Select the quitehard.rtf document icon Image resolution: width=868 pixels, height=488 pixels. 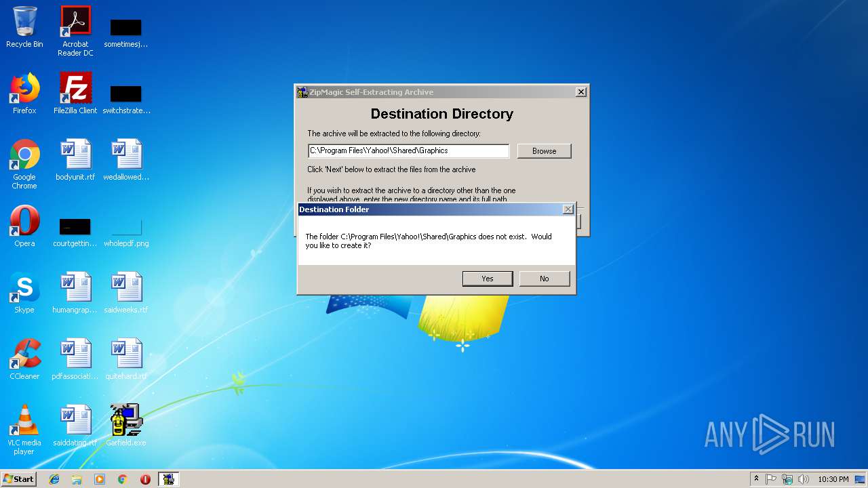(126, 359)
